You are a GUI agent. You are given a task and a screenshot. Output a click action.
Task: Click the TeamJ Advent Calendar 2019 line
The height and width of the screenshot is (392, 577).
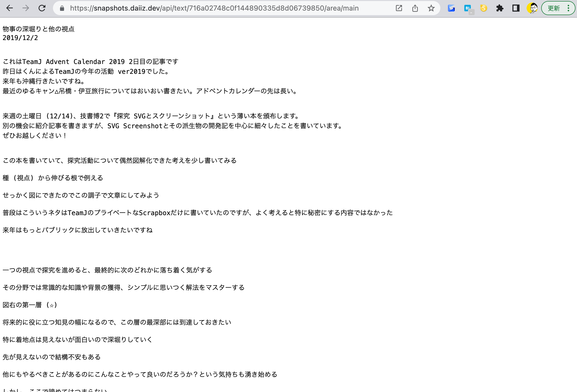pyautogui.click(x=90, y=62)
